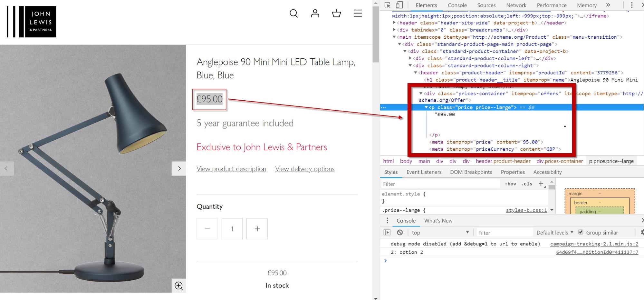Open the shopping basket icon

pyautogui.click(x=336, y=13)
